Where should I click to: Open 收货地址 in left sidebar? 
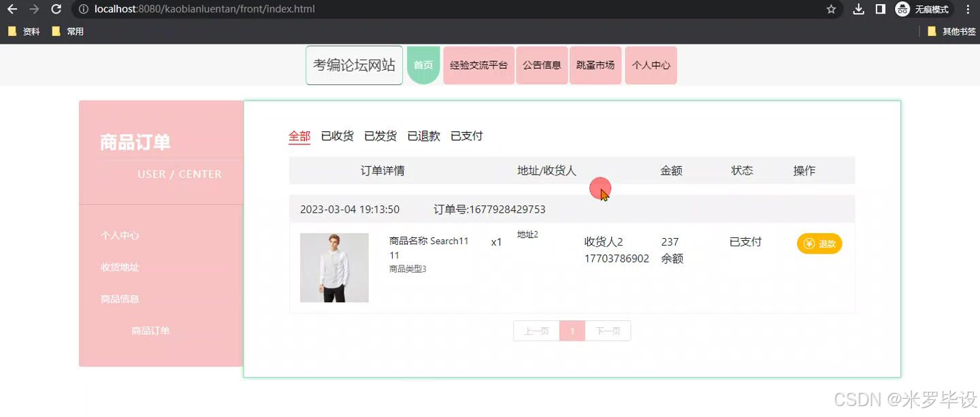[120, 267]
